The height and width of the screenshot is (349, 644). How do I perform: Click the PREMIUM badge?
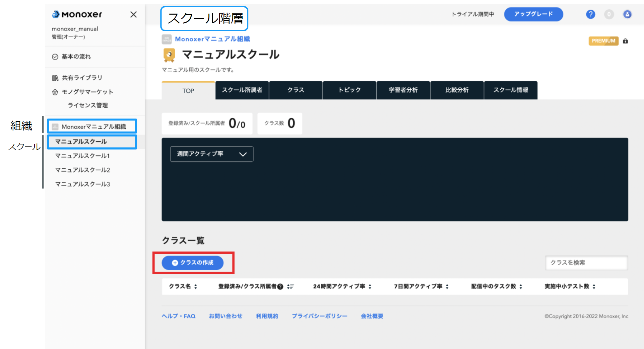(x=603, y=41)
